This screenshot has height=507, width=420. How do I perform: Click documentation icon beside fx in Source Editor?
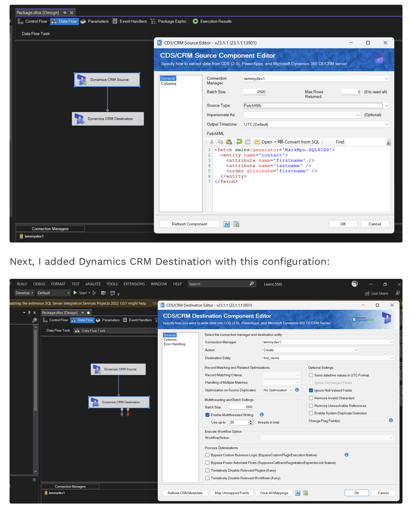236,224
